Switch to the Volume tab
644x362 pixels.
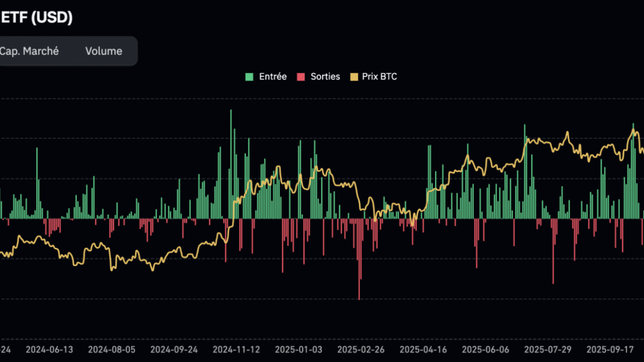pyautogui.click(x=103, y=51)
